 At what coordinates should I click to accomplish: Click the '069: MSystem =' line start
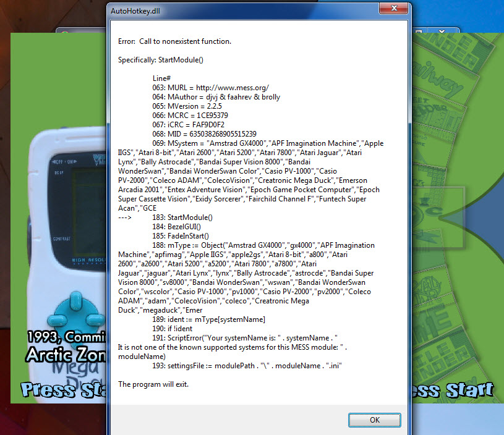(178, 143)
